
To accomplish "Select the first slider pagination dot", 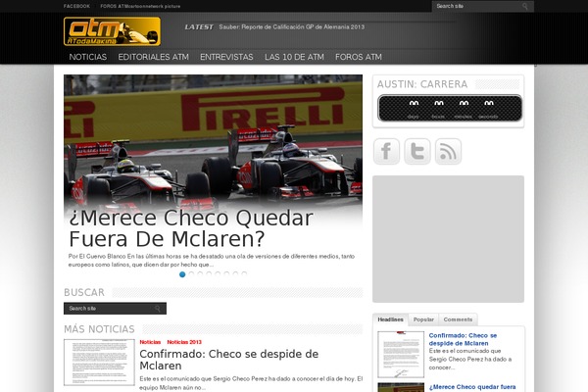I will (x=182, y=274).
